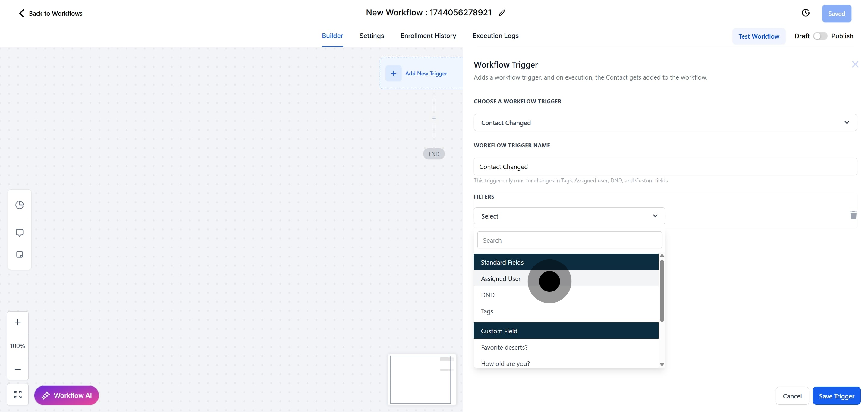Switch to the Settings tab
Screen dimensions: 868x412
point(372,36)
